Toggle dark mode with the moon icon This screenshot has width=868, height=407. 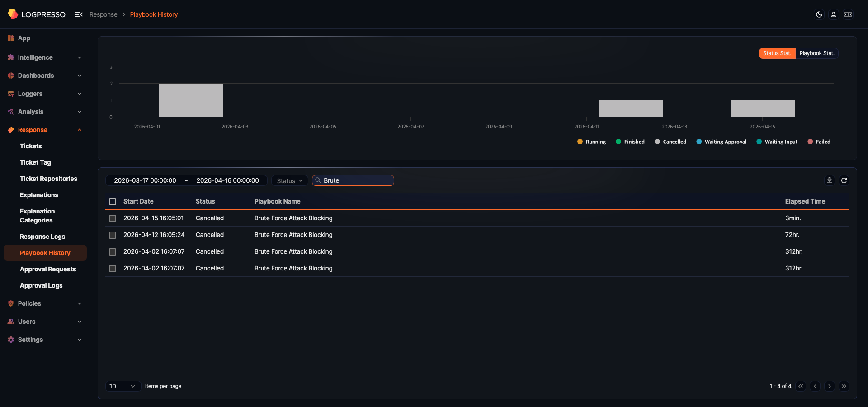coord(819,14)
